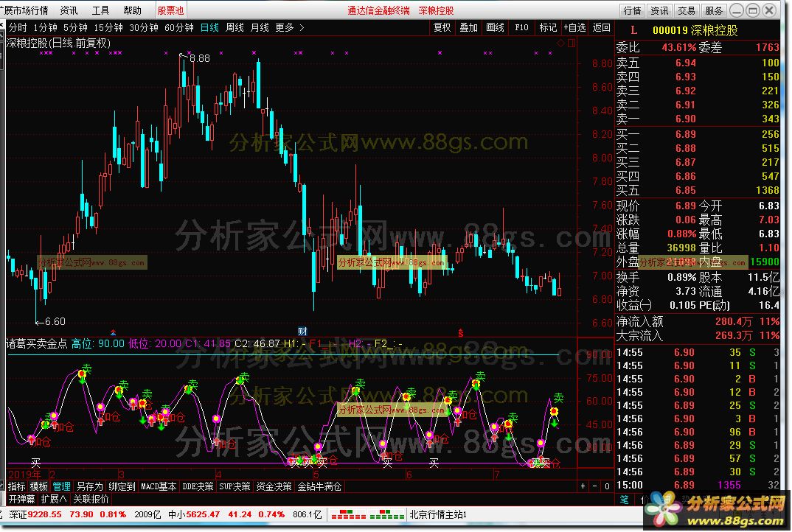
Task: Select the MACD基本 indicator
Action: point(159,486)
